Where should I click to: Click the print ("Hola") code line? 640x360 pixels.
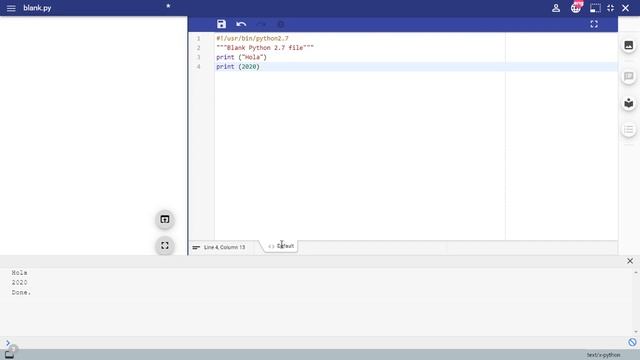[x=241, y=57]
